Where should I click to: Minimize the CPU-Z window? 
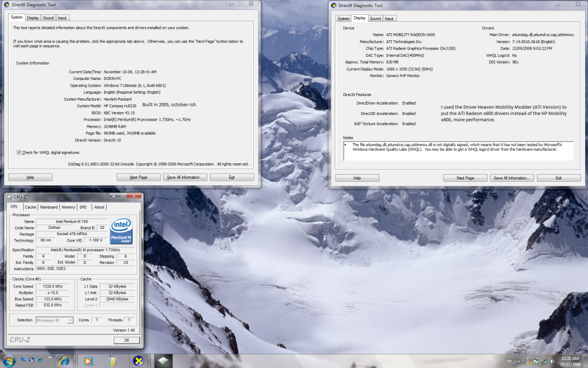coord(114,195)
